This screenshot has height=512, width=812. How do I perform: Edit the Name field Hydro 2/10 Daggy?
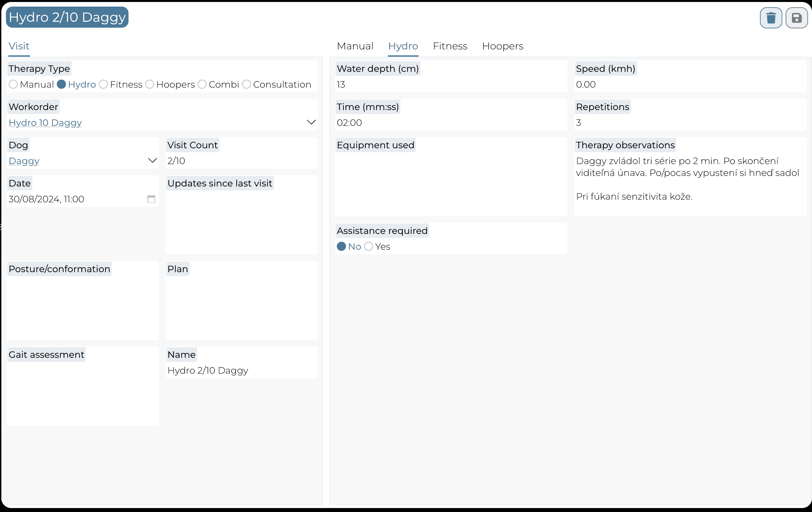pos(242,370)
